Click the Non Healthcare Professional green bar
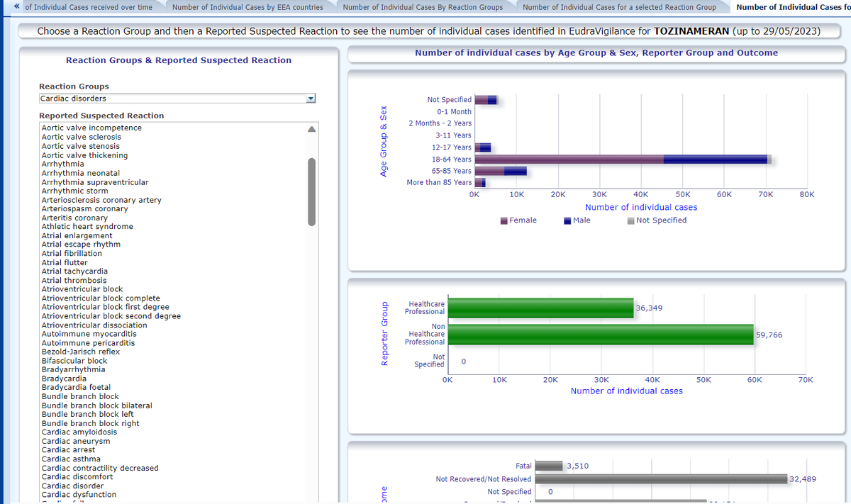The image size is (851, 504). pyautogui.click(x=601, y=335)
